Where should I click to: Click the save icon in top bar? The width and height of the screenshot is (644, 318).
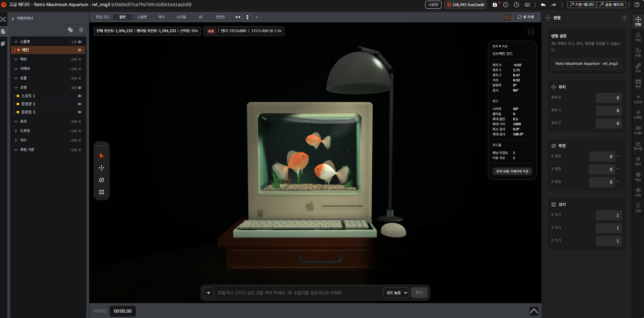click(495, 5)
